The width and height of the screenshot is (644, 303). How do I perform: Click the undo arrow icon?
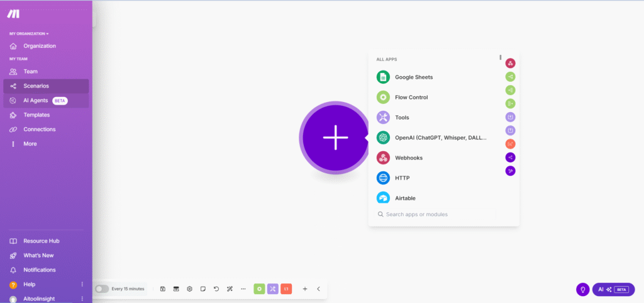click(216, 289)
